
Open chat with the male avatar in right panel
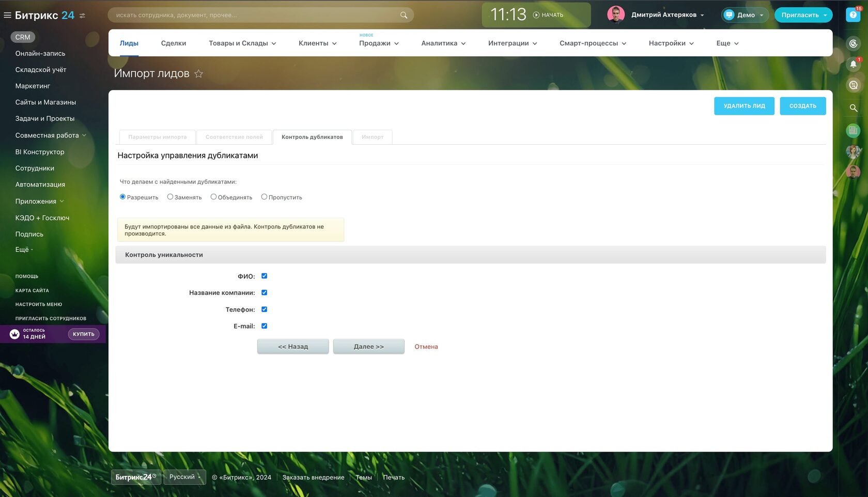(x=854, y=172)
